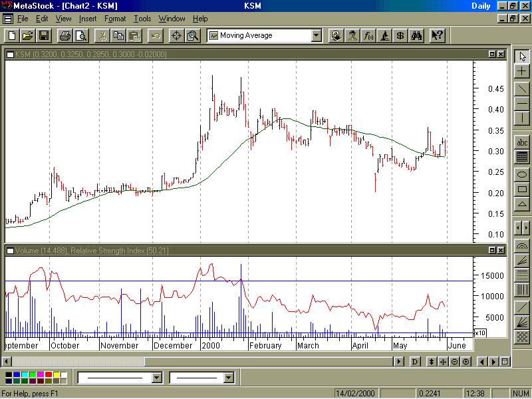The image size is (532, 399).
Task: Select the Gann Fan tool
Action: (522, 322)
